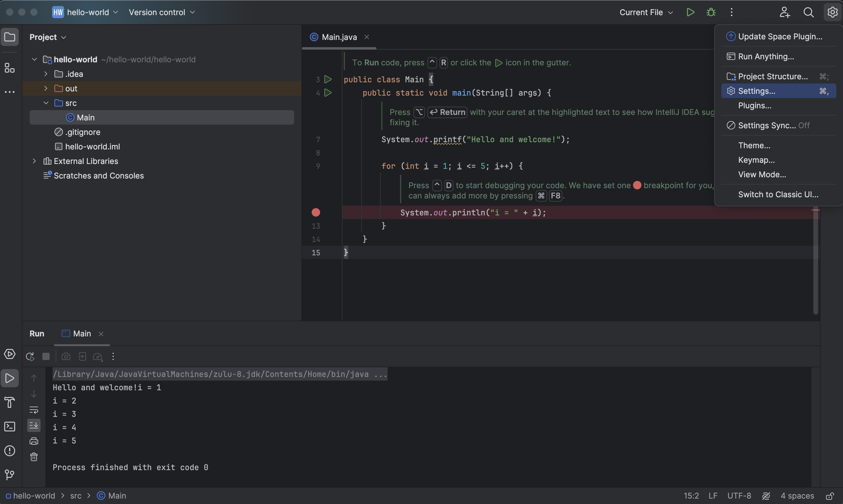Open the Git tool window
The image size is (843, 504).
pos(9,474)
